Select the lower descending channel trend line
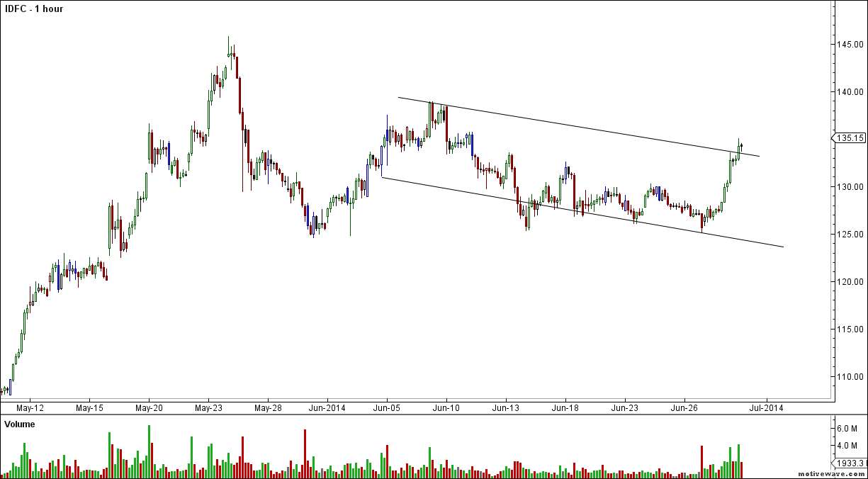Screen dimensions: 868x479 click(581, 212)
